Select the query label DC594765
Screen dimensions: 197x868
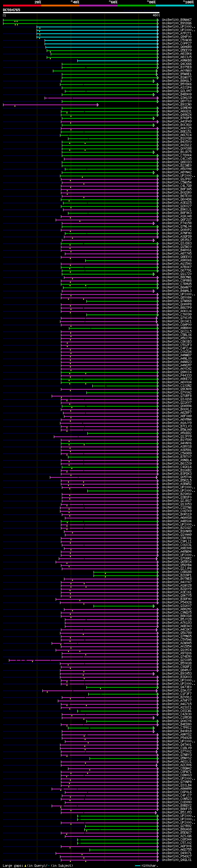(11, 10)
